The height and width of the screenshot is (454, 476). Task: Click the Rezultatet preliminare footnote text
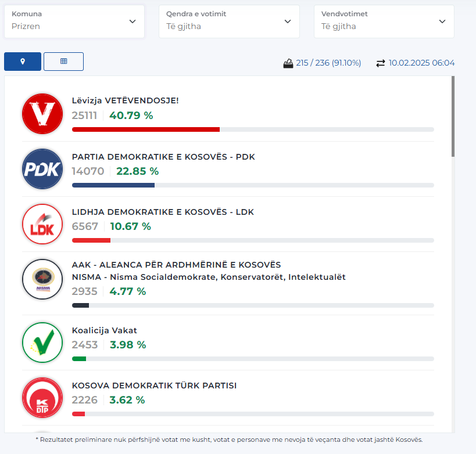point(229,439)
